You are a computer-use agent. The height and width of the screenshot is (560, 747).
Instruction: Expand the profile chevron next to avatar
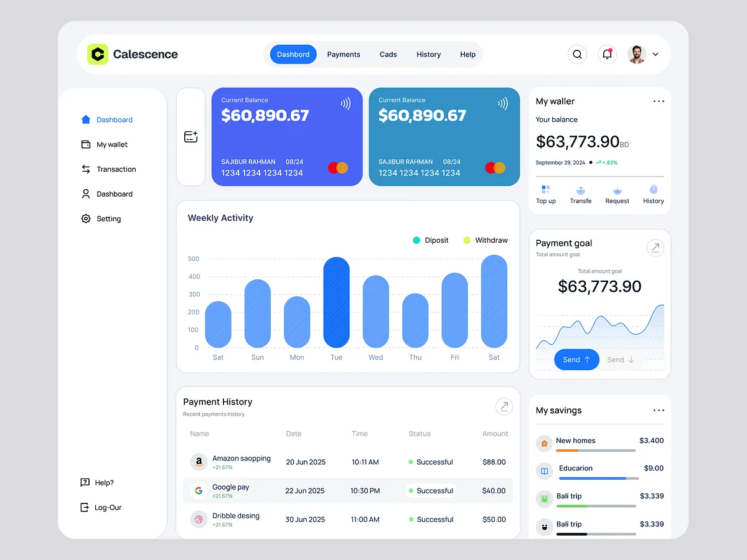click(655, 54)
